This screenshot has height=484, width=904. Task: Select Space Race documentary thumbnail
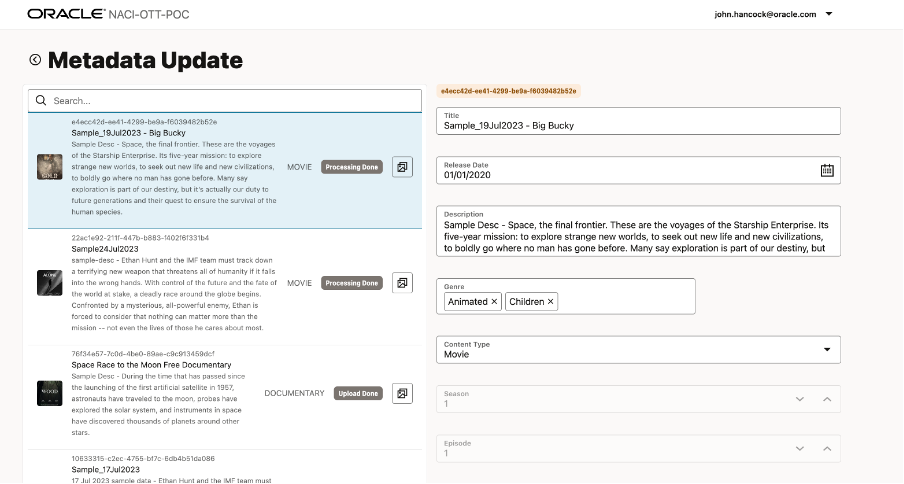click(50, 394)
